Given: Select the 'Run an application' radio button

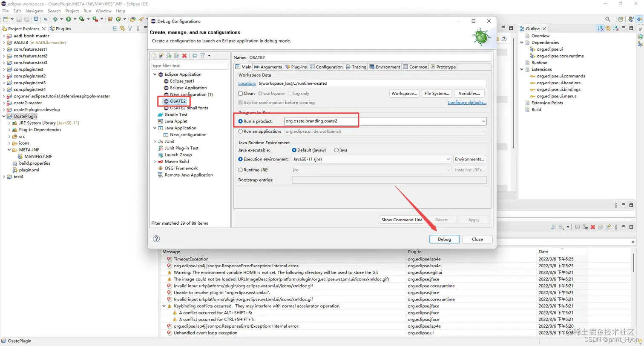Looking at the screenshot, I should [241, 132].
